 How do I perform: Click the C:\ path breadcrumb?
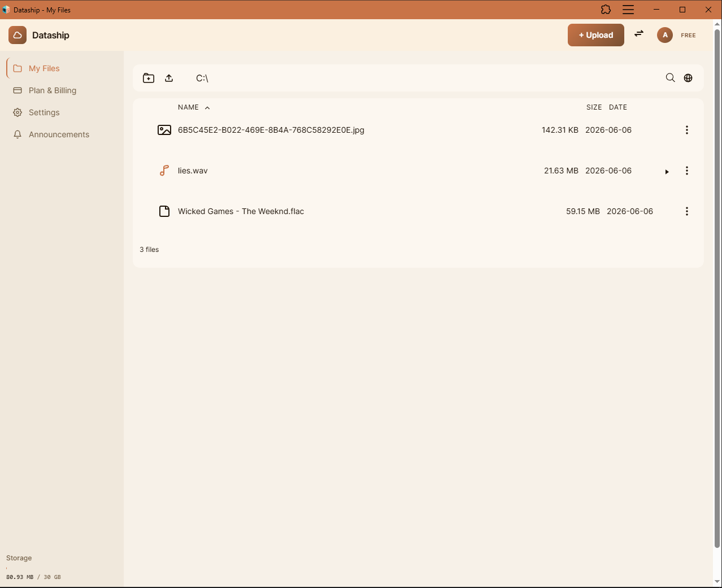[x=202, y=78]
